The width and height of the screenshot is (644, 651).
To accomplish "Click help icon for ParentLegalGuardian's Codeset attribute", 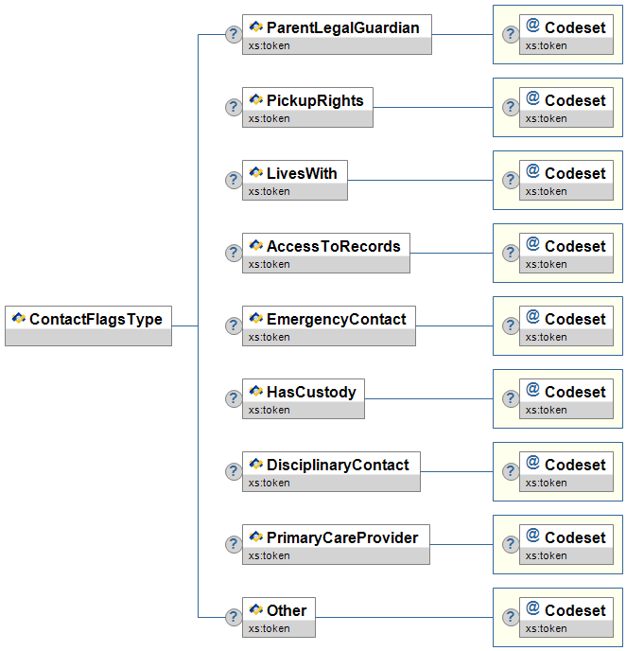I will [511, 34].
